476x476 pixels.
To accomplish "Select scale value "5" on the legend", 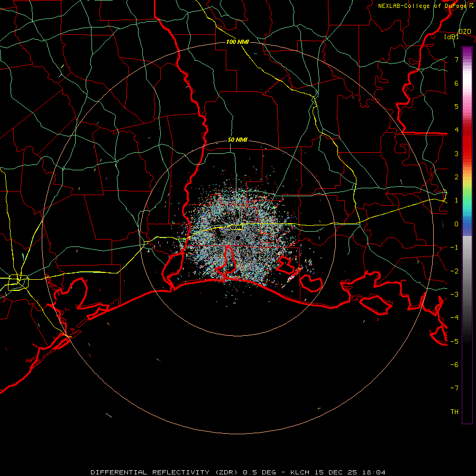I will (456, 106).
